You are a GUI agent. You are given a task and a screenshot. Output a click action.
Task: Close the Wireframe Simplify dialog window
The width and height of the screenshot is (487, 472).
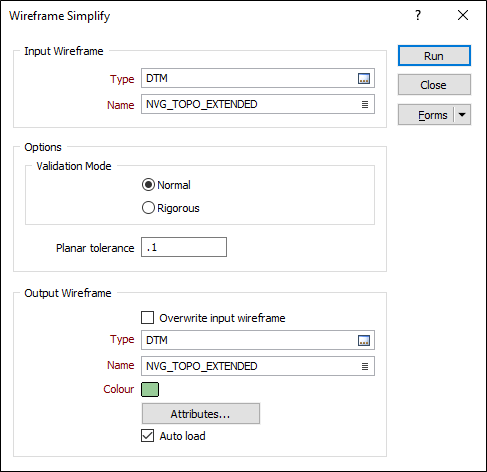tap(463, 15)
